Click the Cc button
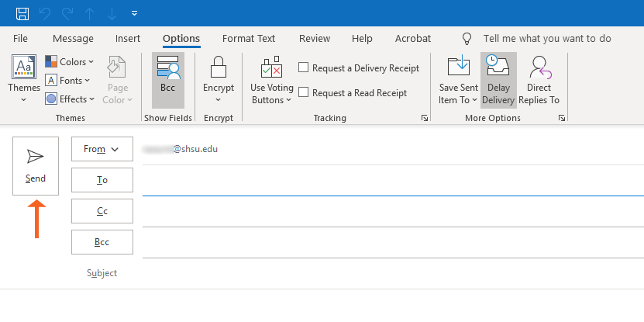The height and width of the screenshot is (322, 644). (102, 211)
